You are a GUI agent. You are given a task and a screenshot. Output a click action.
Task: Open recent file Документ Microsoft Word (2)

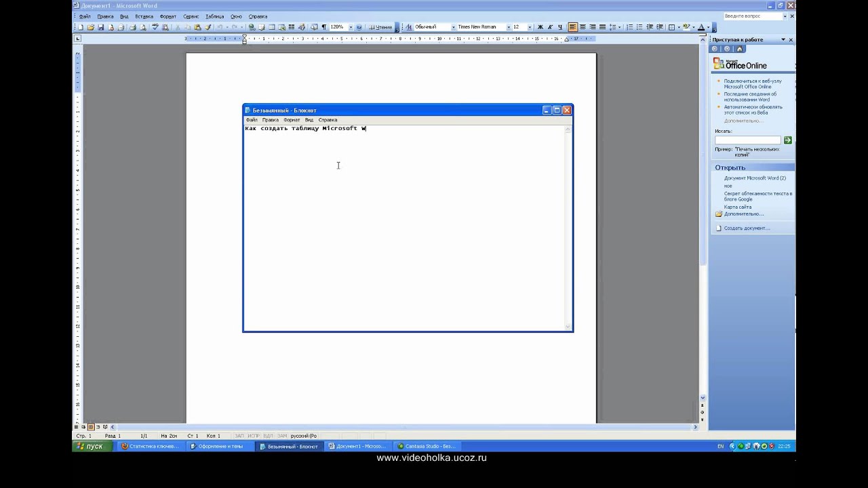(x=755, y=178)
